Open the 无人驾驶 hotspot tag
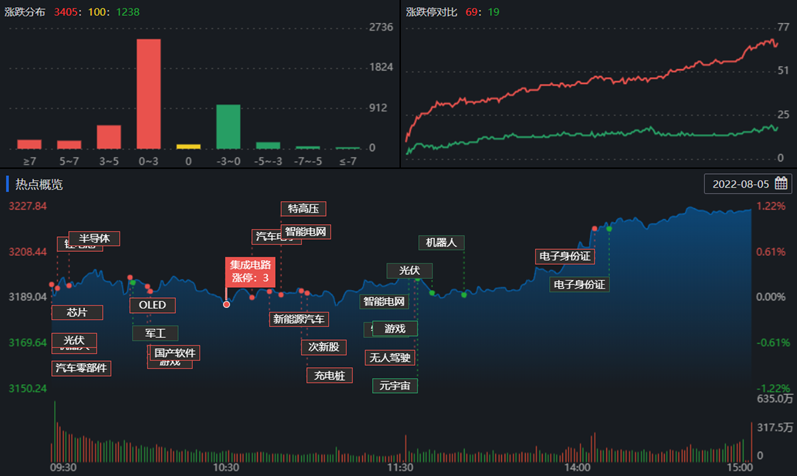The height and width of the screenshot is (476, 797). click(390, 357)
